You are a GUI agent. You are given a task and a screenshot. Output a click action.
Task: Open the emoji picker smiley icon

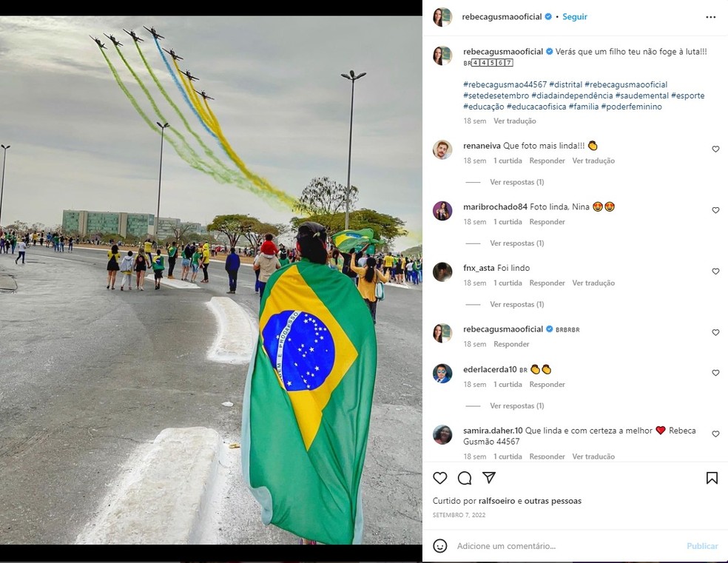(439, 546)
